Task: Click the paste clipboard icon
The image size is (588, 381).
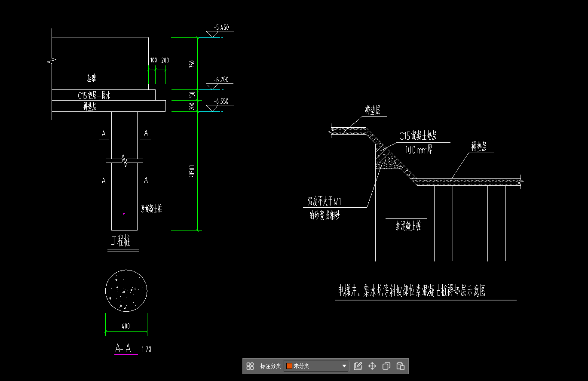Action: pyautogui.click(x=401, y=366)
